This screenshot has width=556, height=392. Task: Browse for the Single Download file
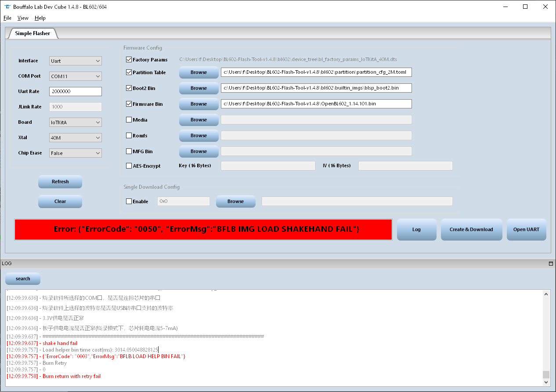pos(235,201)
